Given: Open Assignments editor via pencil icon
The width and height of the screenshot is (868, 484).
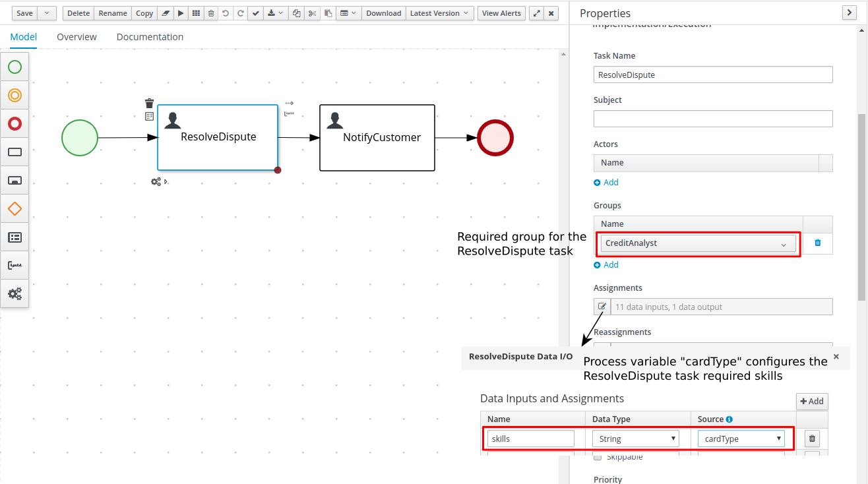Looking at the screenshot, I should tap(602, 307).
